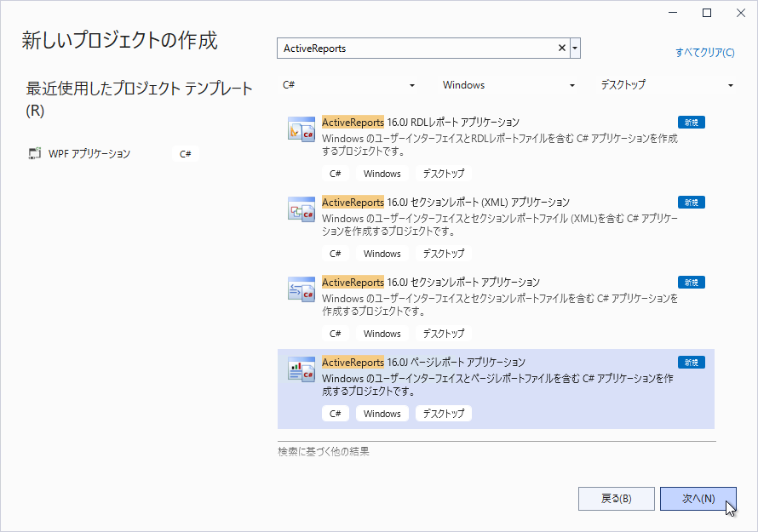Open the Windows platform filter dropdown
Viewport: 758px width, 532px height.
pos(508,85)
